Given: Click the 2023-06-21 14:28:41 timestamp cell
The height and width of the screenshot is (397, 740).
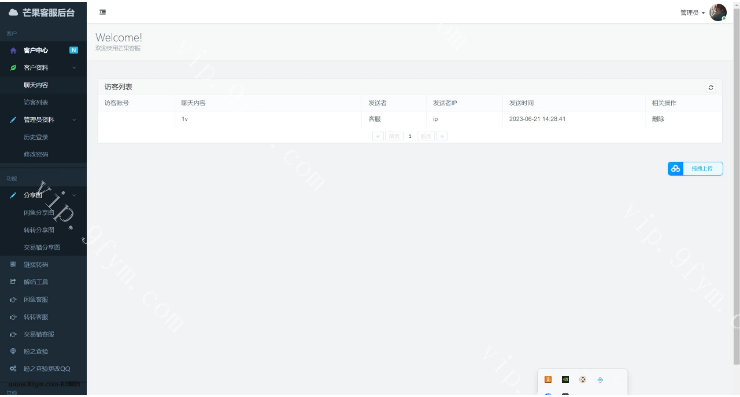Looking at the screenshot, I should [x=537, y=119].
